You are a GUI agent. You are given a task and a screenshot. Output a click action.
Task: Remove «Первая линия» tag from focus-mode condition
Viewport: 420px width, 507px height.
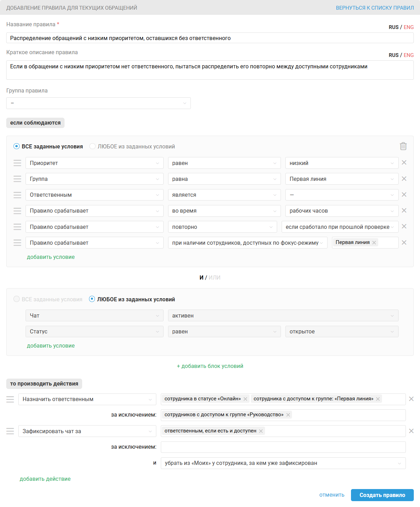(374, 243)
